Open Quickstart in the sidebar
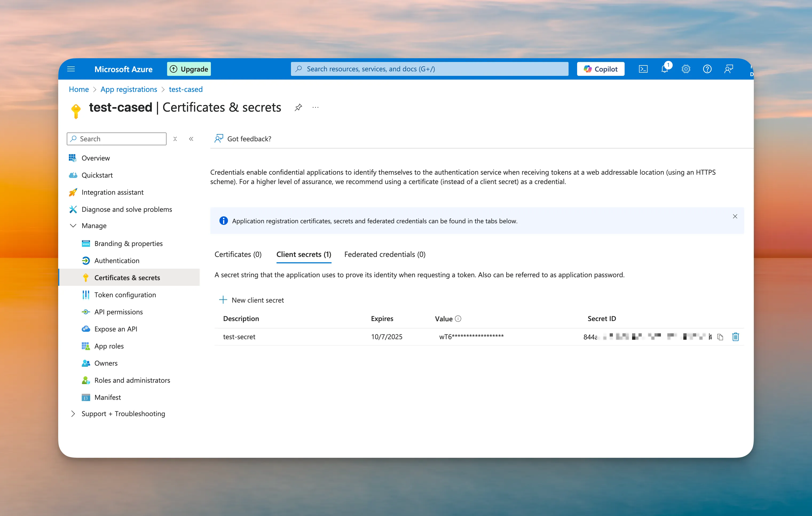The image size is (812, 516). [x=97, y=175]
